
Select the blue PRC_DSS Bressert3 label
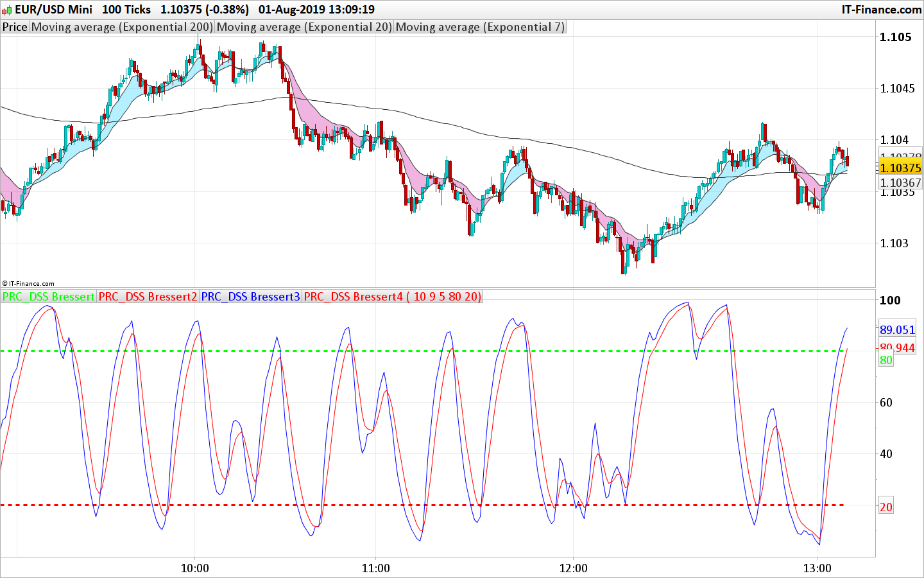[x=250, y=297]
